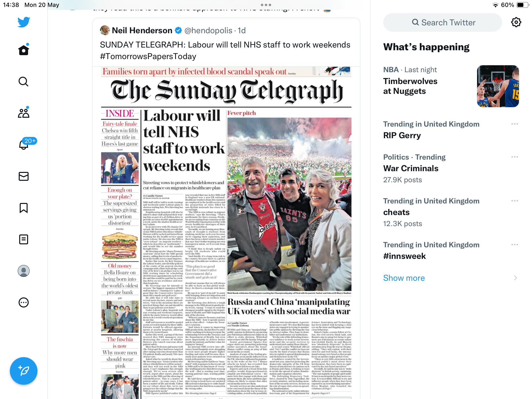Open the Lists icon in the sidebar

point(24,239)
